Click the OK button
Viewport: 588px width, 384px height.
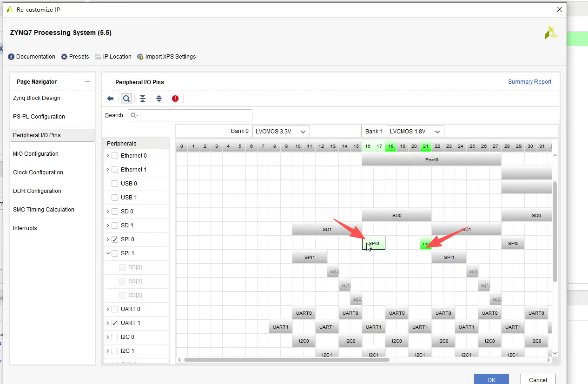coord(491,380)
